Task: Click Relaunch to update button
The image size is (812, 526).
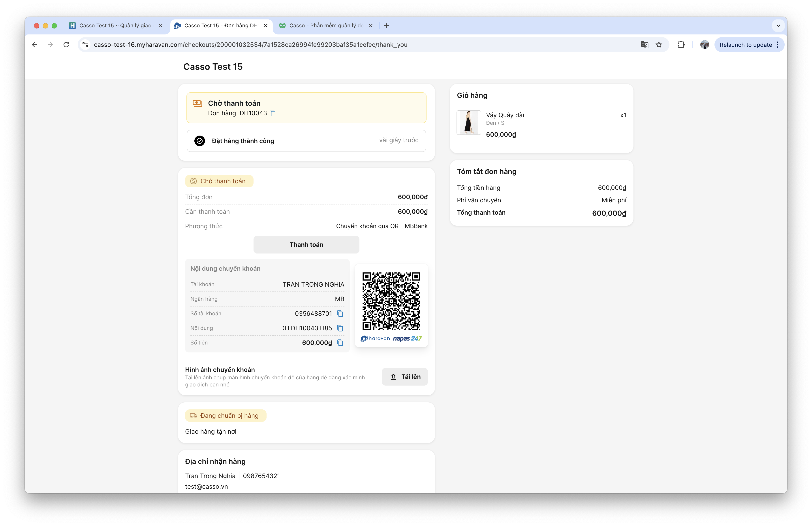Action: tap(745, 45)
